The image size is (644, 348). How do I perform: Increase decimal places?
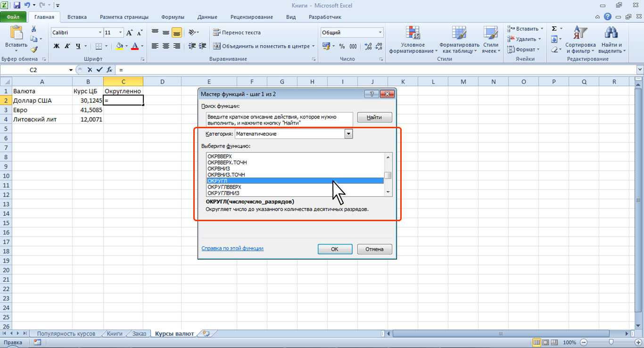[368, 46]
